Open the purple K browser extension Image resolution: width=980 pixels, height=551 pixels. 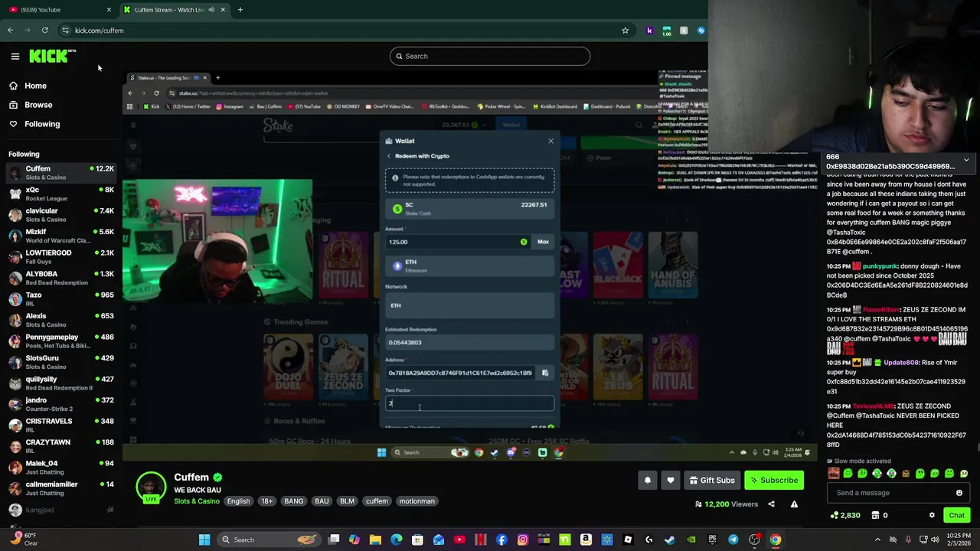(x=649, y=31)
